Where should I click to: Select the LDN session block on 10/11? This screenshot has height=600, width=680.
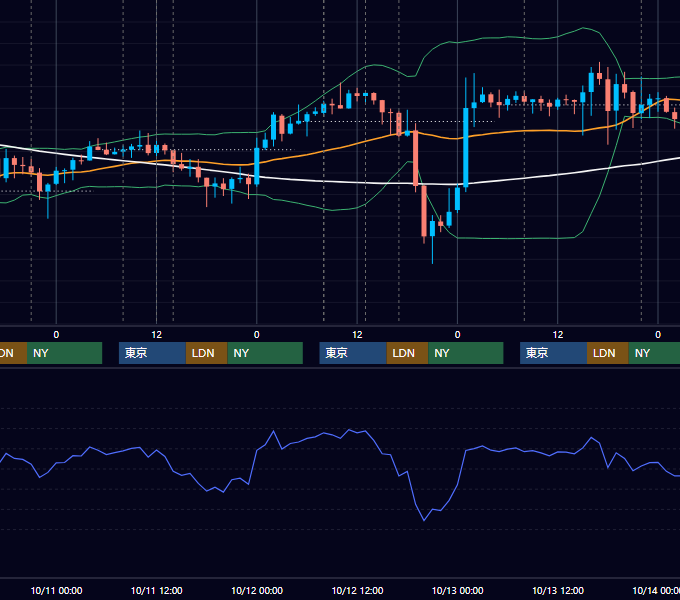coord(206,353)
